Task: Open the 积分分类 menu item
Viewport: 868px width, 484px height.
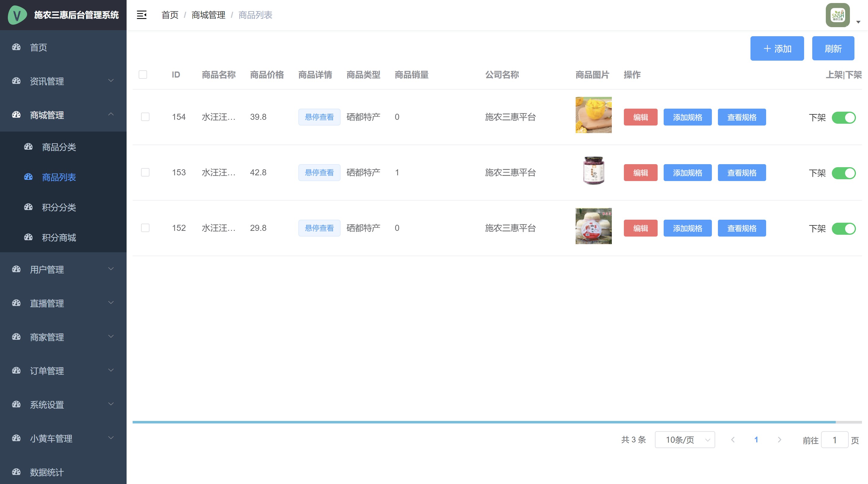Action: pos(59,207)
